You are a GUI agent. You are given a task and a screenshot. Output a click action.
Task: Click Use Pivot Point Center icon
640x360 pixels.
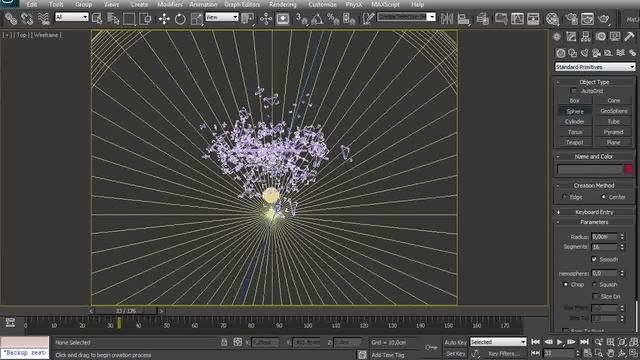pos(247,19)
